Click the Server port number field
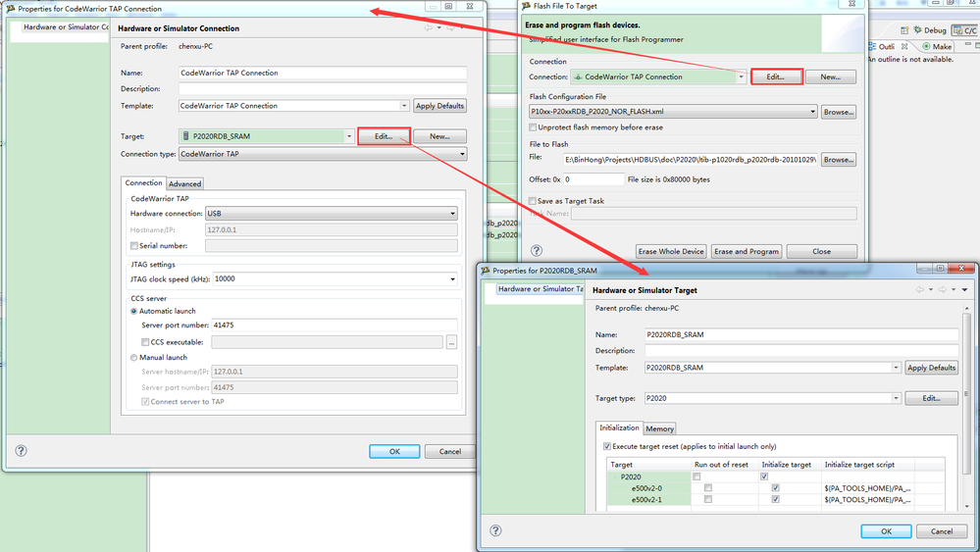The width and height of the screenshot is (980, 552). [x=335, y=325]
